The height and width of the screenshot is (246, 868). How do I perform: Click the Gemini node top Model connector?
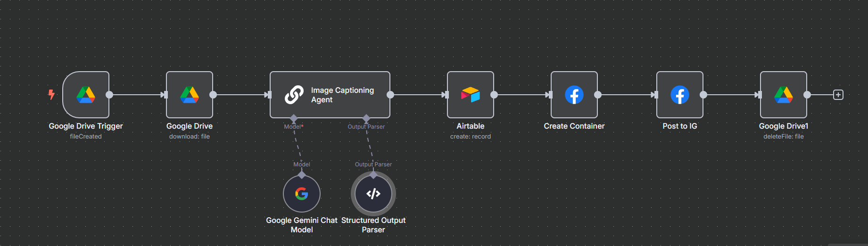point(302,175)
